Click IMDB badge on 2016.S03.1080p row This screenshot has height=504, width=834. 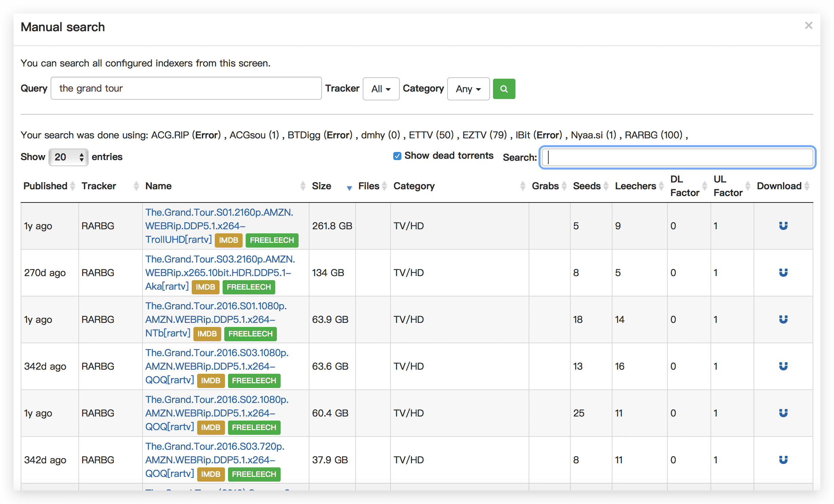211,381
